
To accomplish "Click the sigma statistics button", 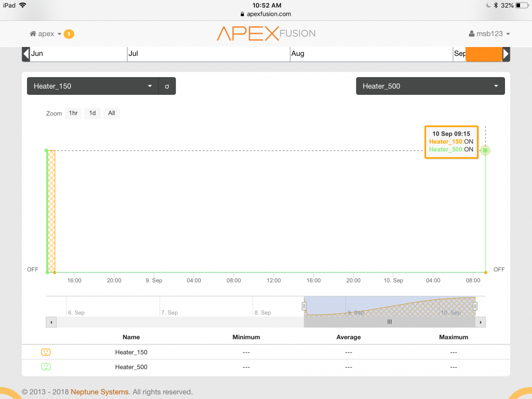I will 167,86.
